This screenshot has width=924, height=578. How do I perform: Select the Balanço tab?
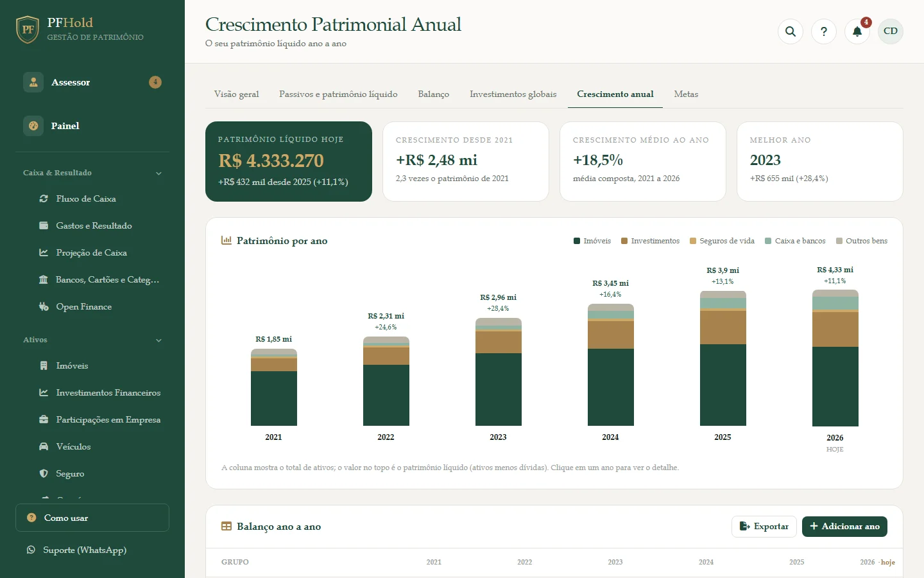(434, 94)
